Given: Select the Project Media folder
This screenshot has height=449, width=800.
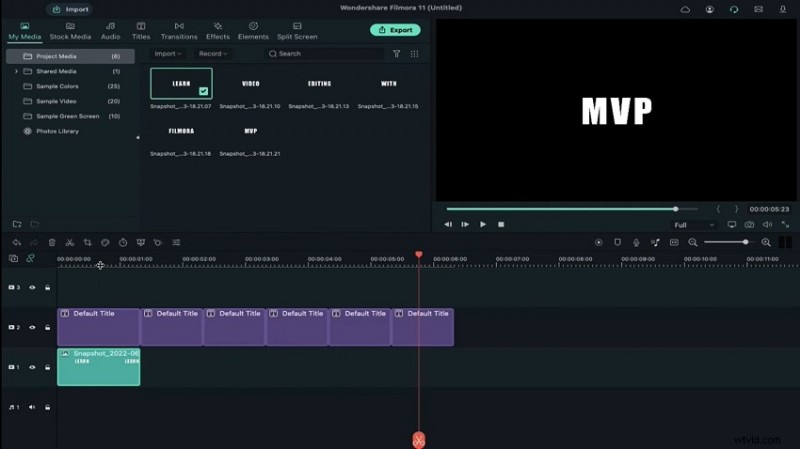Looking at the screenshot, I should pyautogui.click(x=70, y=56).
